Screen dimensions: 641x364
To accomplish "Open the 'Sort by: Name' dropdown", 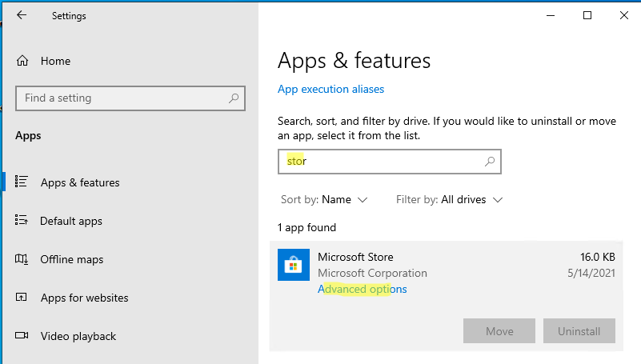I will [324, 200].
